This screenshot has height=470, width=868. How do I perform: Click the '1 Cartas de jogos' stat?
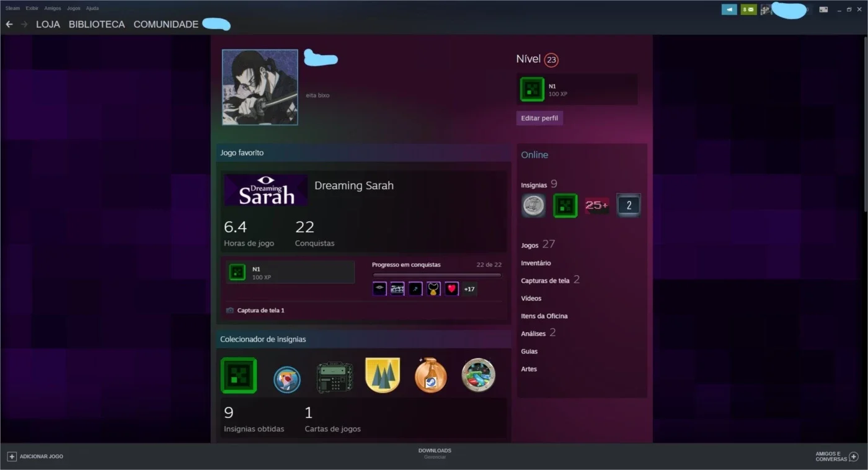333,419
